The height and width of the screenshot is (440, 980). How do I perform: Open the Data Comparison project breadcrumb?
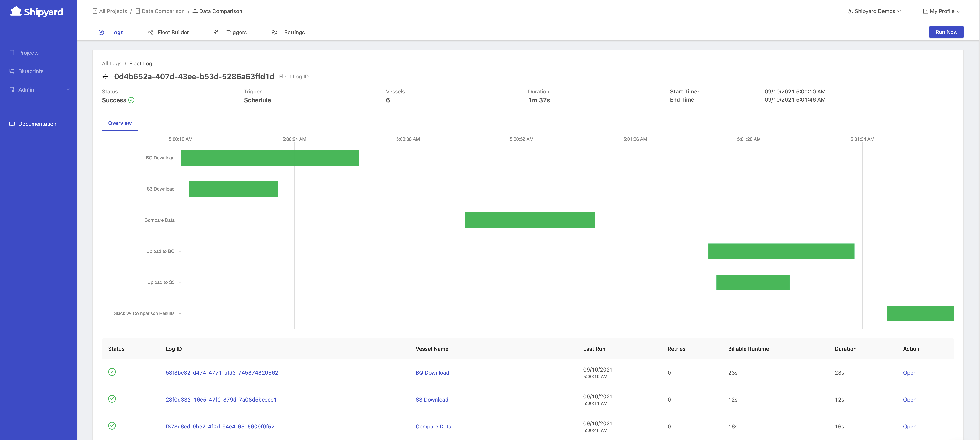[x=160, y=11]
